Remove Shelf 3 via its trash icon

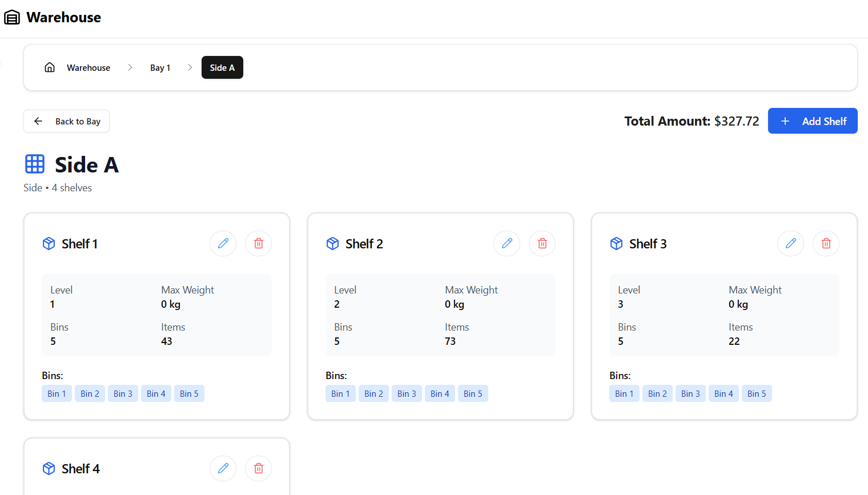tap(826, 244)
